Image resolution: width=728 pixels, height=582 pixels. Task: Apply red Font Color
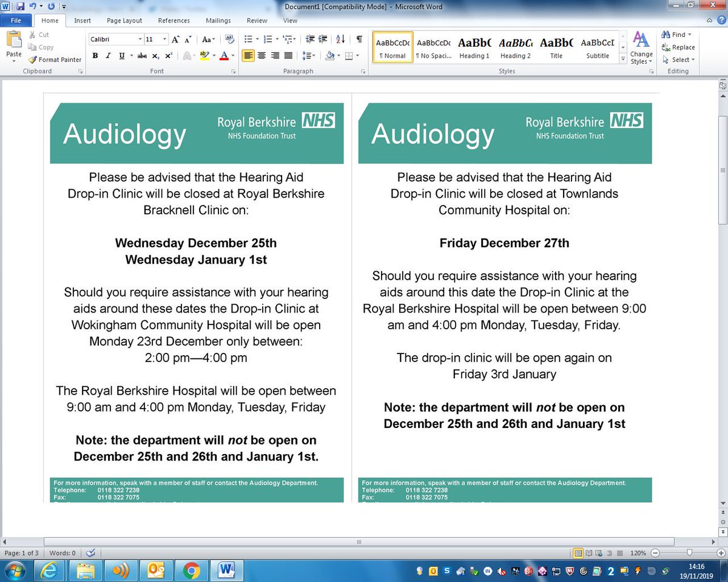click(x=224, y=56)
